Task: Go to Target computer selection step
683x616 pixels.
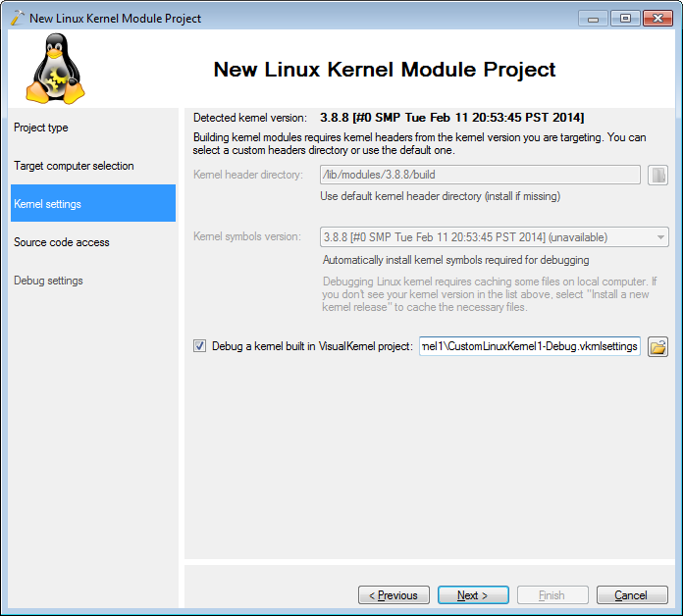Action: point(74,166)
